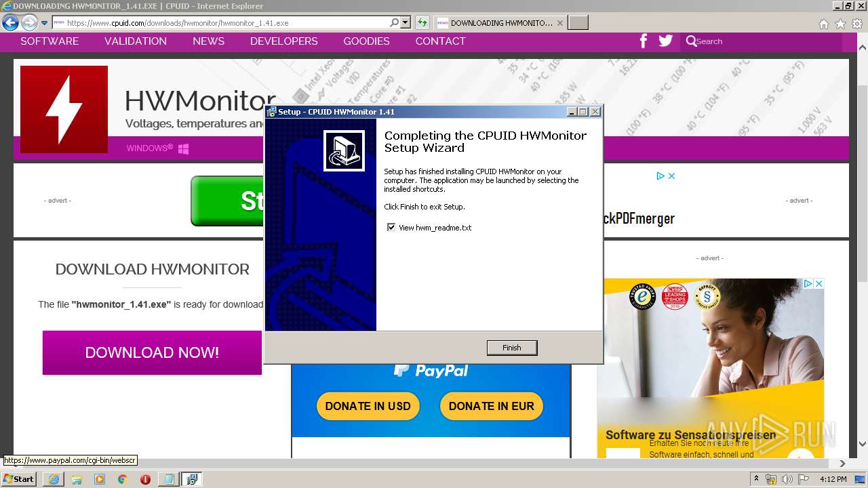Click the WINDOWS® platform link
Image resolution: width=868 pixels, height=488 pixels.
pyautogui.click(x=149, y=148)
